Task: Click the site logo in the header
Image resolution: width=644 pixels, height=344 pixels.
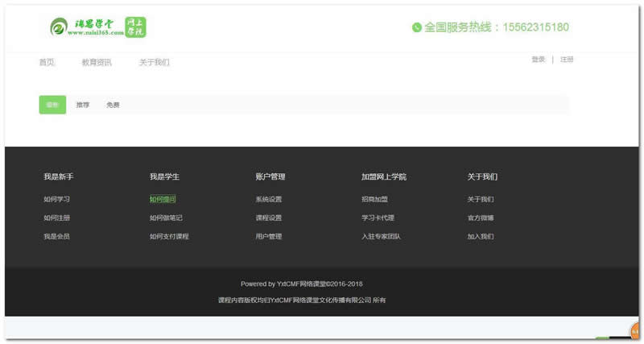Action: (97, 27)
